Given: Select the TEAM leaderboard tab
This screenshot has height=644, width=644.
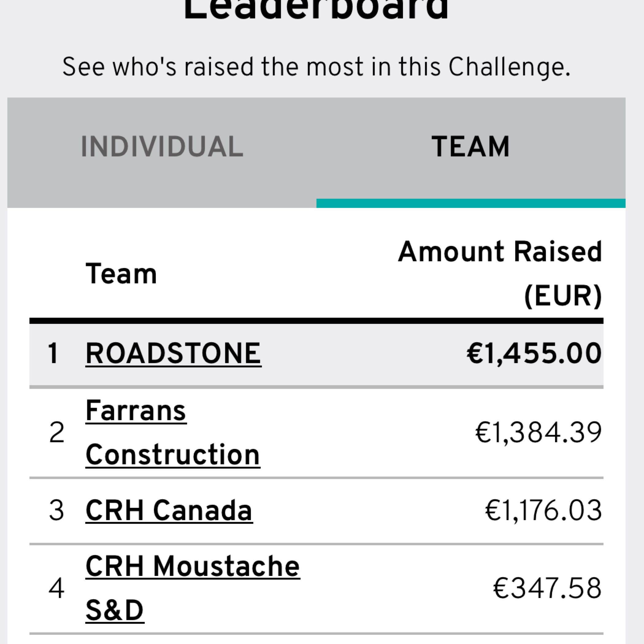Looking at the screenshot, I should click(470, 147).
